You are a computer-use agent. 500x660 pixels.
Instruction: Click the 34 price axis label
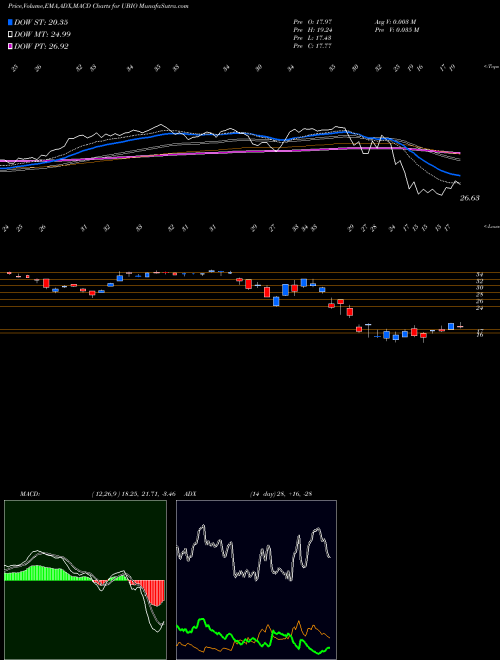coord(479,274)
